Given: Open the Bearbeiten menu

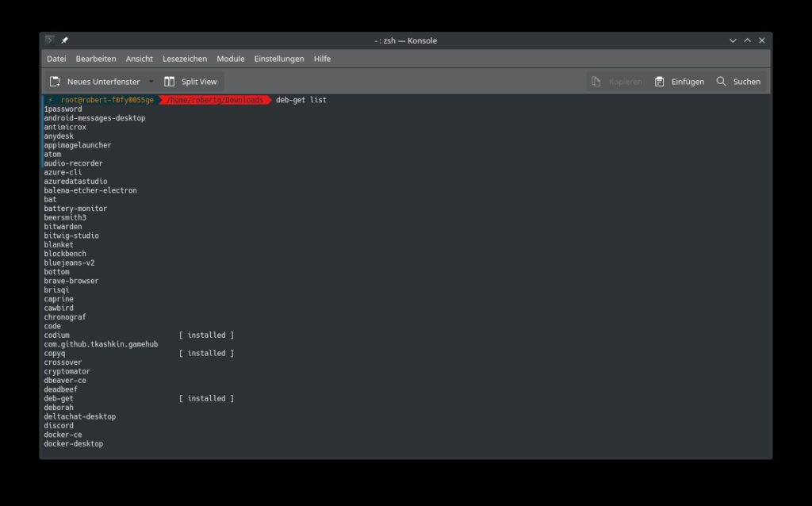Looking at the screenshot, I should (x=96, y=59).
